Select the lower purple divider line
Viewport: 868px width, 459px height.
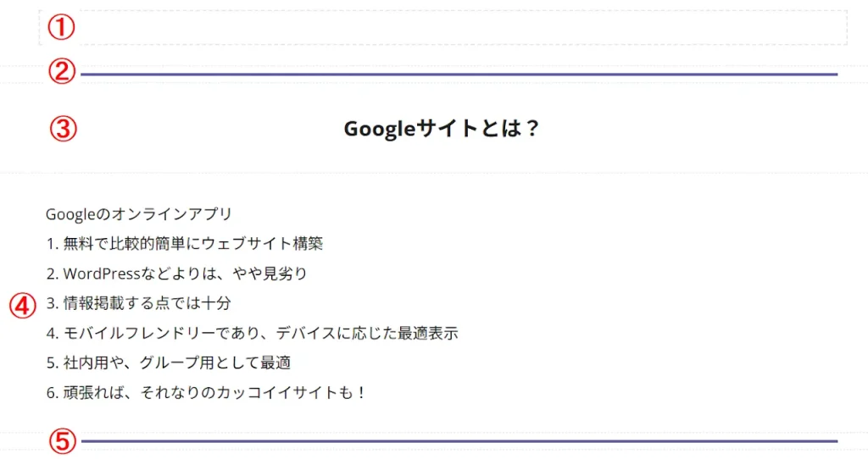point(458,441)
